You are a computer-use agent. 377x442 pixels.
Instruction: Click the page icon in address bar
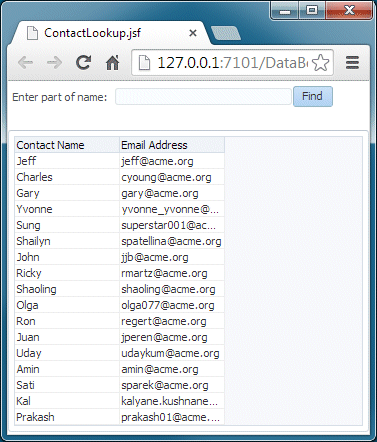[144, 63]
